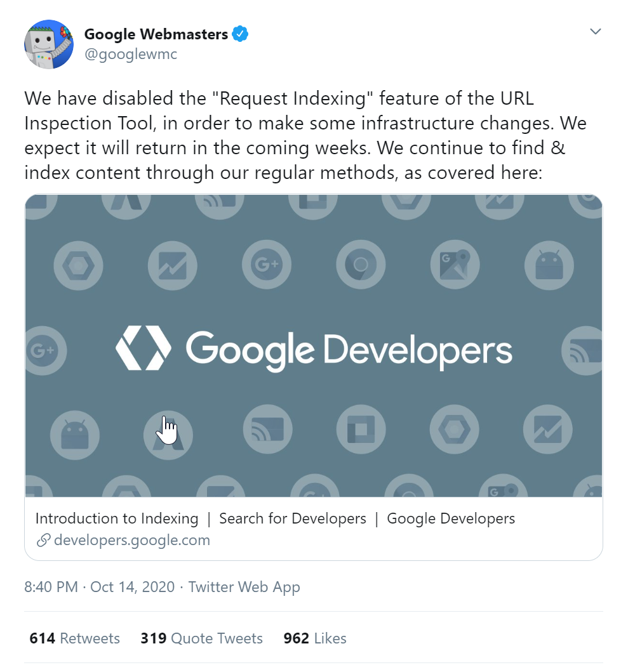Click the nested square icon in card image
This screenshot has width=628, height=672.
(x=360, y=430)
